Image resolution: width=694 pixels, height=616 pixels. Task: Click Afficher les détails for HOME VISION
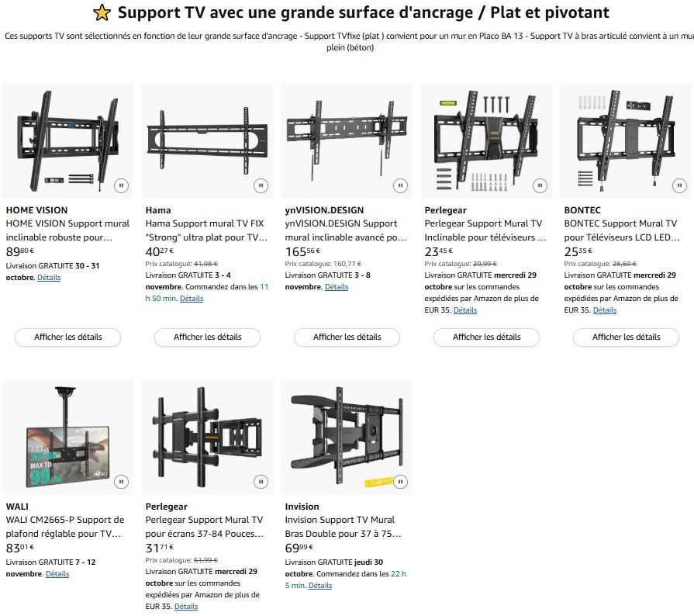68,337
